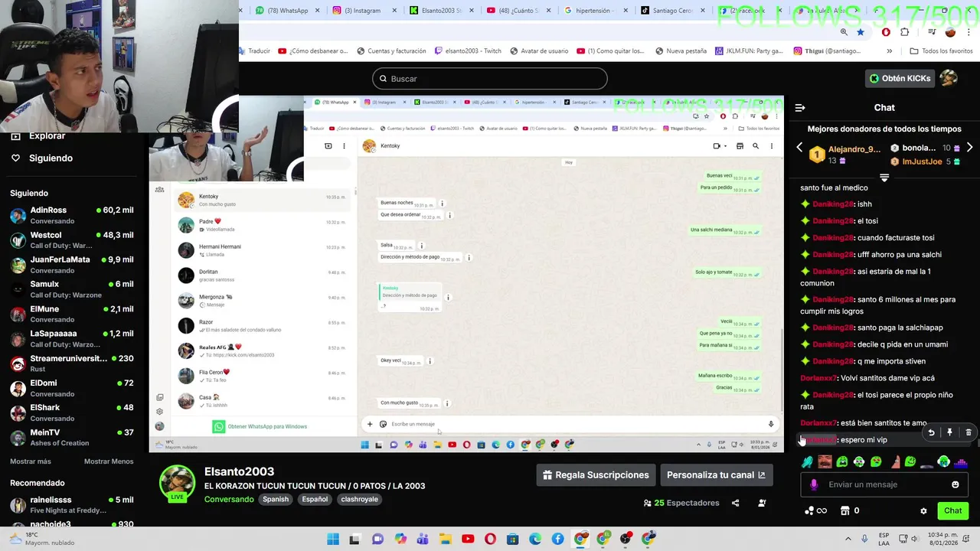Open the Traducir bookmark

pos(253,51)
